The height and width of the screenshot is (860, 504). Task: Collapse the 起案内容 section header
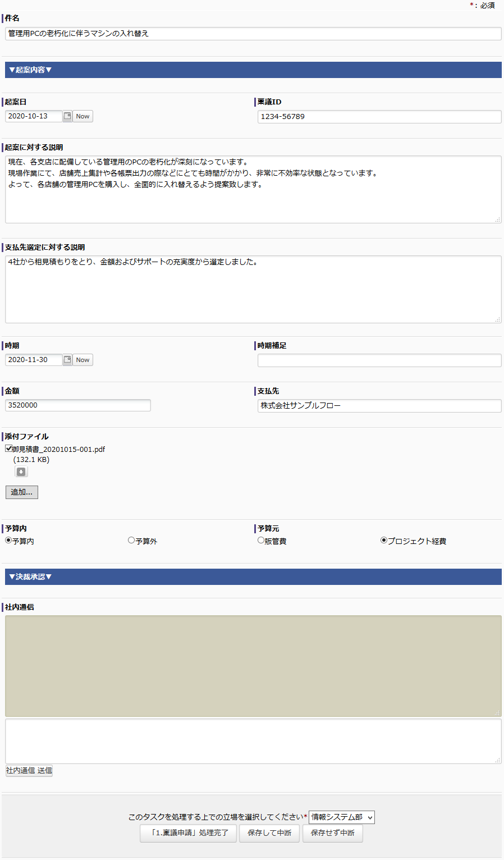coord(30,70)
